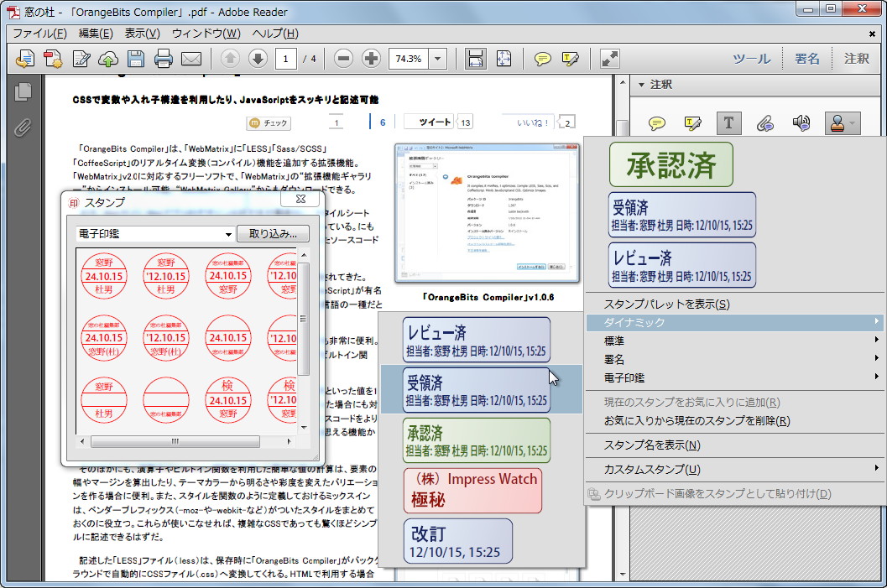Close the スタンプ palette window
This screenshot has height=588, width=887.
point(300,199)
